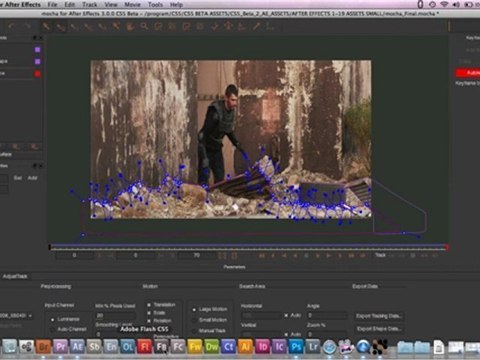This screenshot has width=480, height=360.
Task: Select the Luminance input channel option
Action: click(52, 319)
